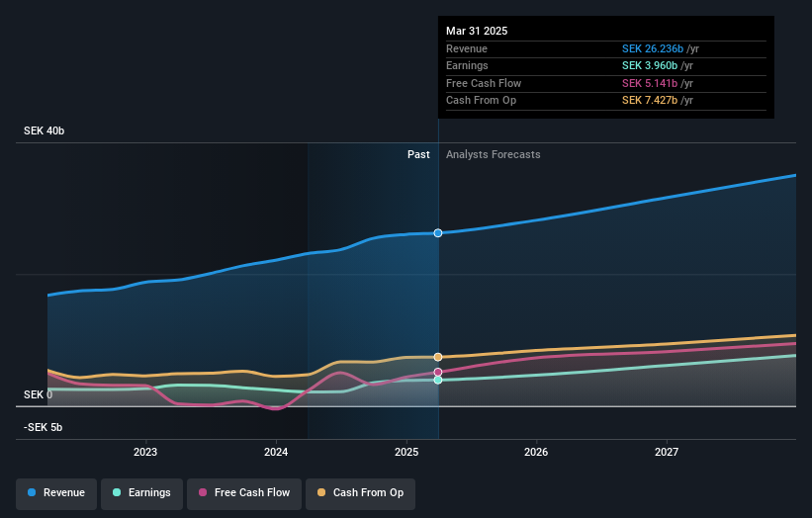Click the 'Past' section label

pos(418,155)
